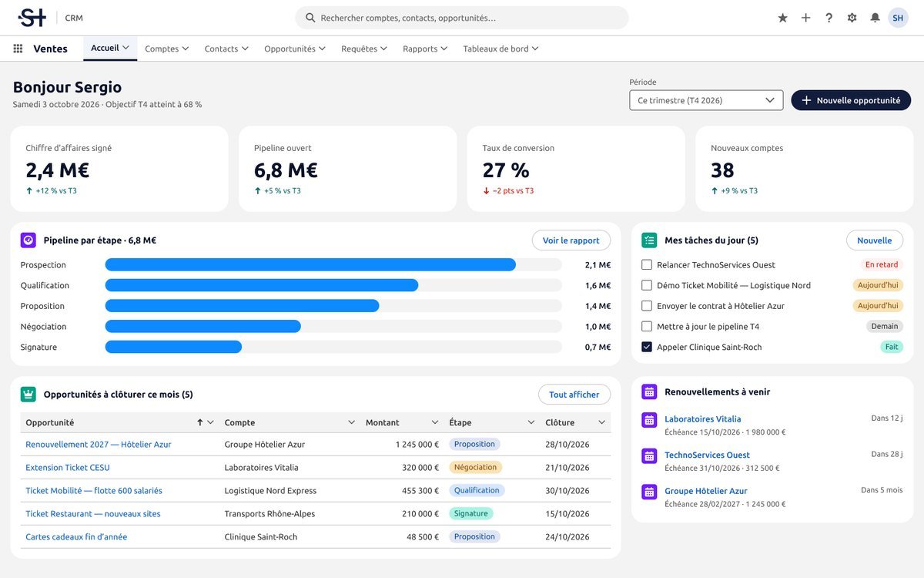Click the Taux de conversion card
The height and width of the screenshot is (578, 924).
click(576, 169)
